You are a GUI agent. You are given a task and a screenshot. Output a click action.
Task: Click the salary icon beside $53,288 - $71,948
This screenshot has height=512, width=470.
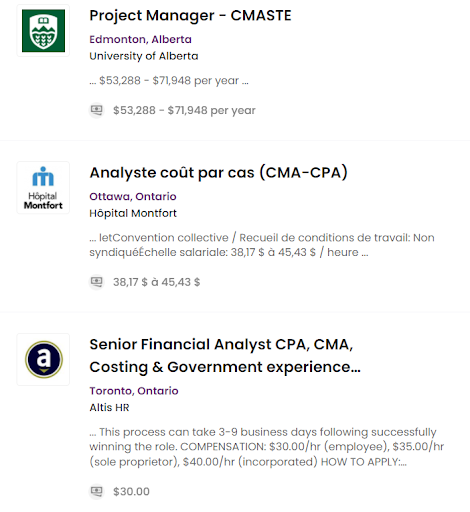pos(97,110)
